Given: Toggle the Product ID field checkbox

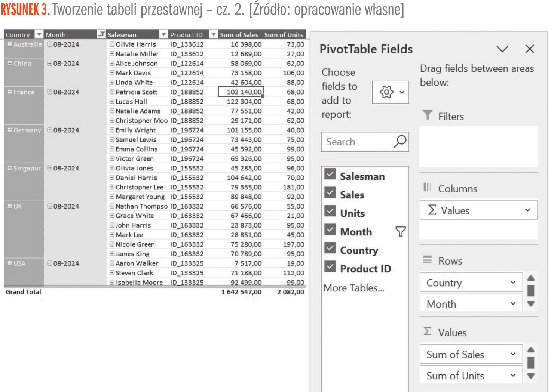Looking at the screenshot, I should tap(330, 267).
